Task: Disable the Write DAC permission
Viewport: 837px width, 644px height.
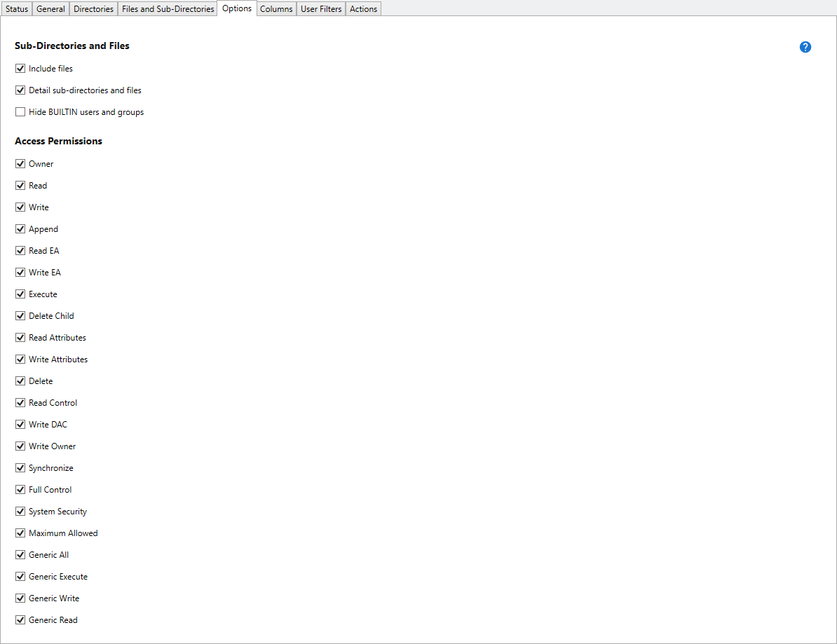Action: click(20, 425)
